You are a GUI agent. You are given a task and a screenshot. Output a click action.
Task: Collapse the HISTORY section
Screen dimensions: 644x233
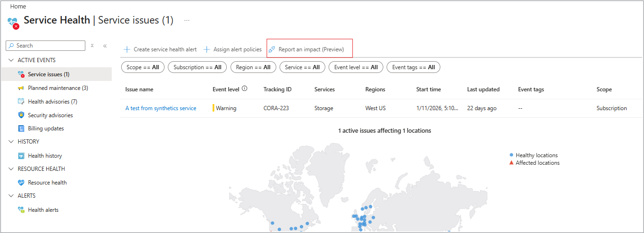tap(11, 142)
